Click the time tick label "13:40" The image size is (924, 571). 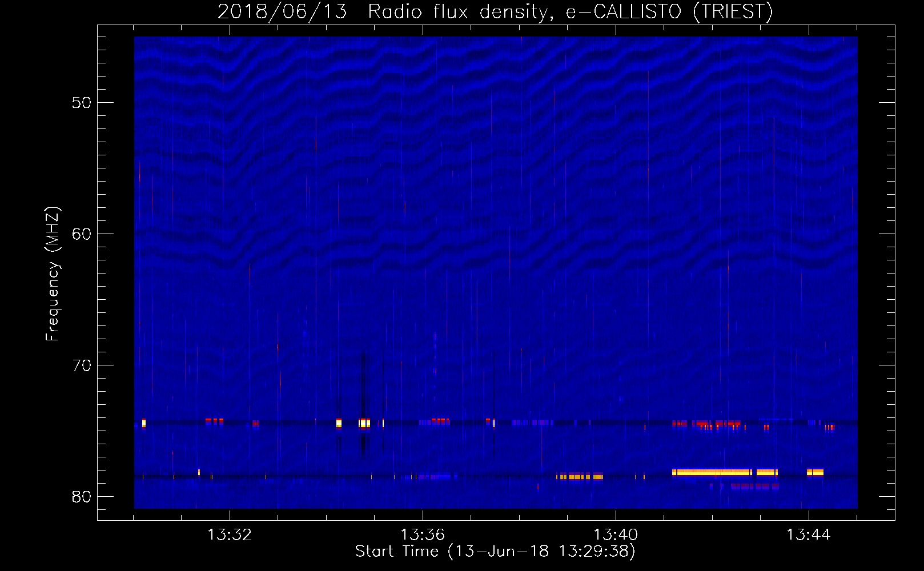(x=616, y=534)
